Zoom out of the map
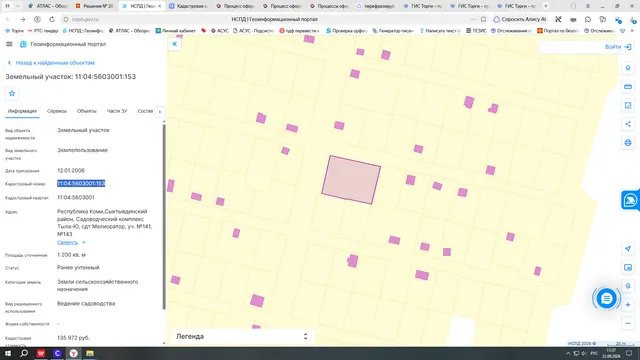Screen dimensions: 640x360 point(628,323)
